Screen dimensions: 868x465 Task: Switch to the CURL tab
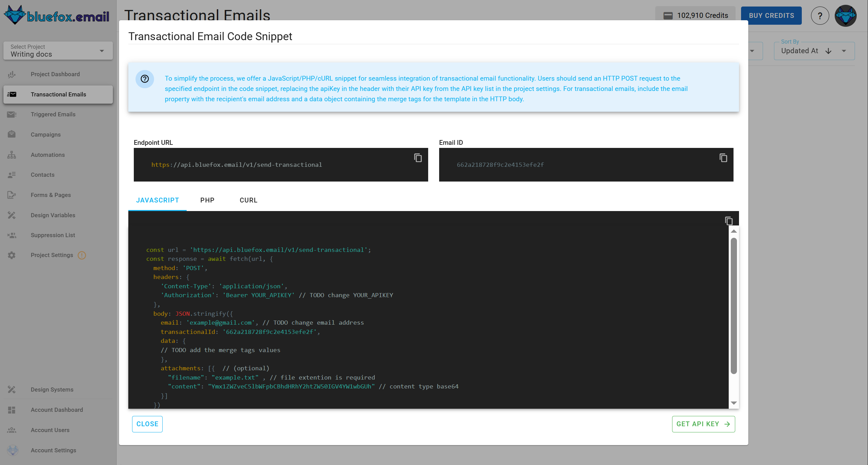(248, 200)
